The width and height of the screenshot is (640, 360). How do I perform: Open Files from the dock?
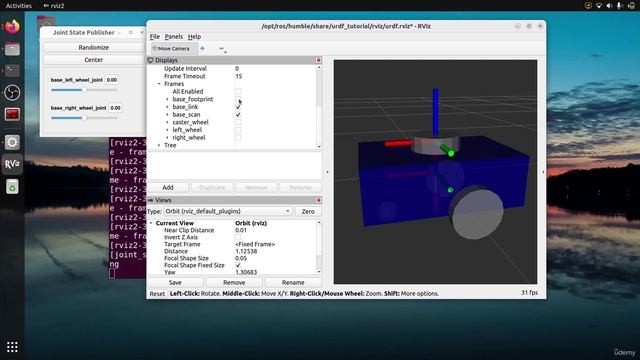tap(12, 49)
